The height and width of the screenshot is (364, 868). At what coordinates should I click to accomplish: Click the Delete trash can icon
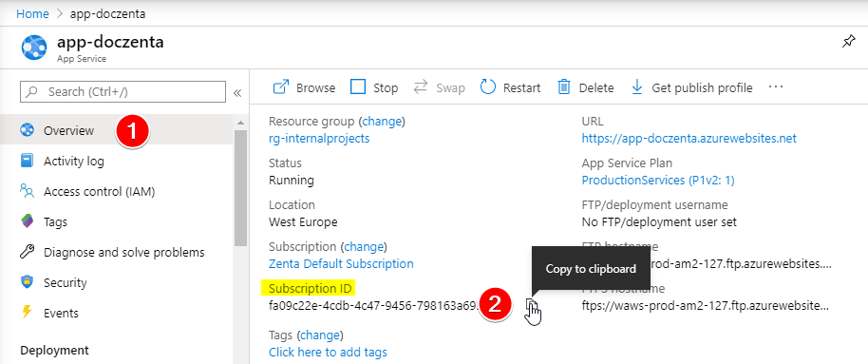(x=563, y=87)
